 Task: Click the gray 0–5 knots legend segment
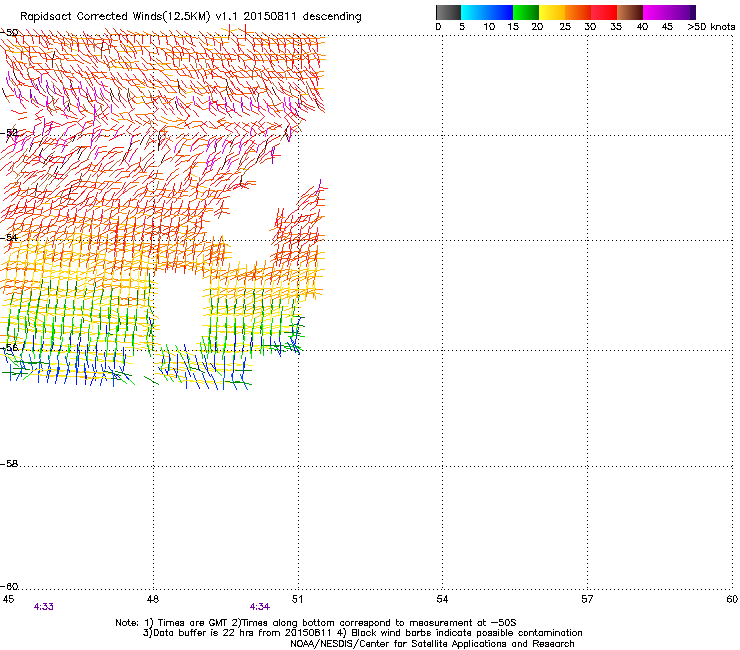tap(448, 12)
